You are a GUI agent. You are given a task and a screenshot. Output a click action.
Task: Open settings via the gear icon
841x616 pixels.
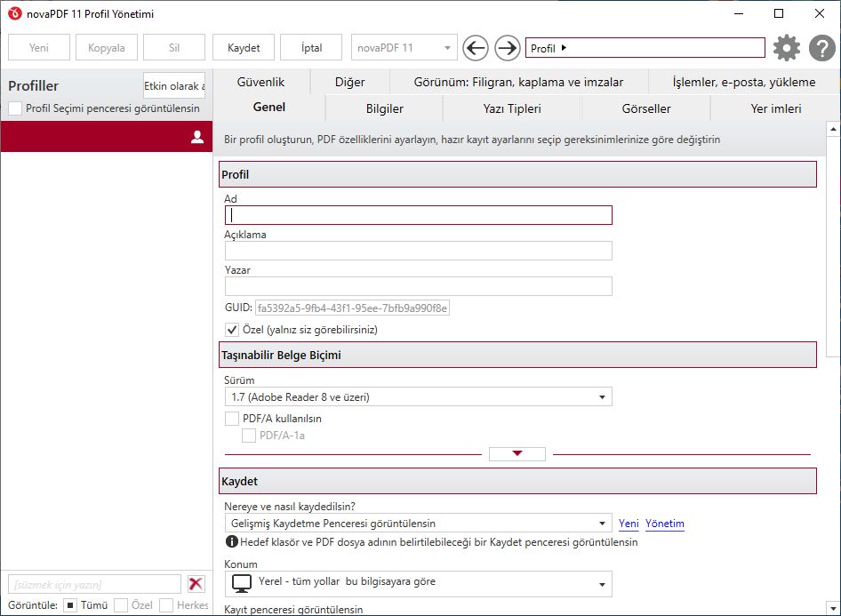coord(786,48)
